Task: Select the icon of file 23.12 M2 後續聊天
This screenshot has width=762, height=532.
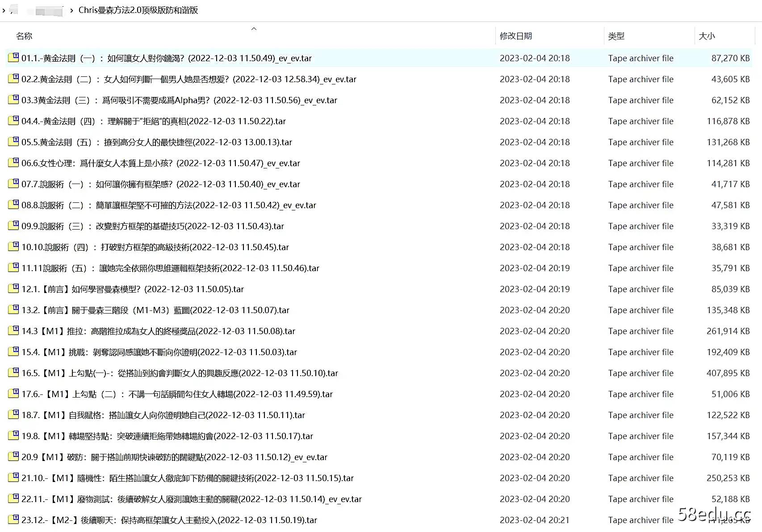Action: [x=13, y=519]
